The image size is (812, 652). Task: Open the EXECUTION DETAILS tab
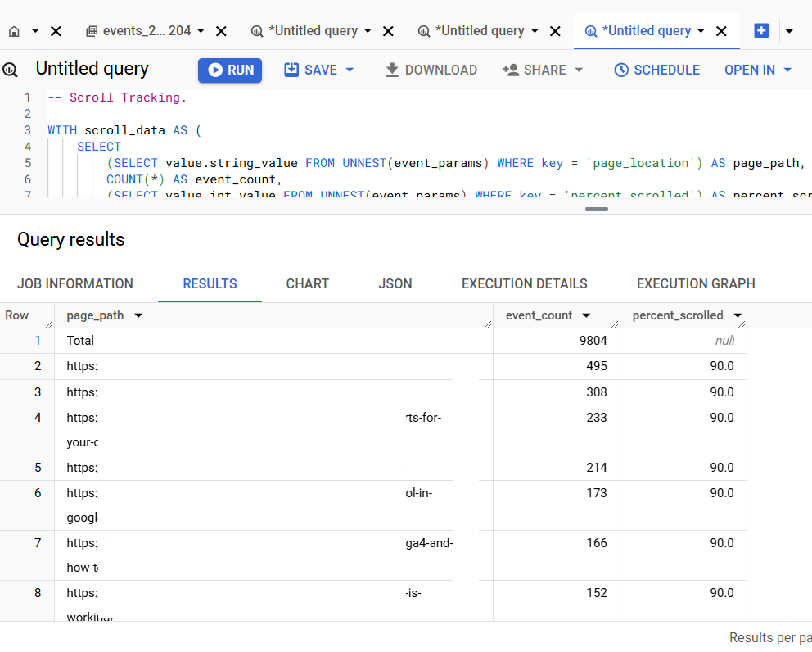coord(525,284)
